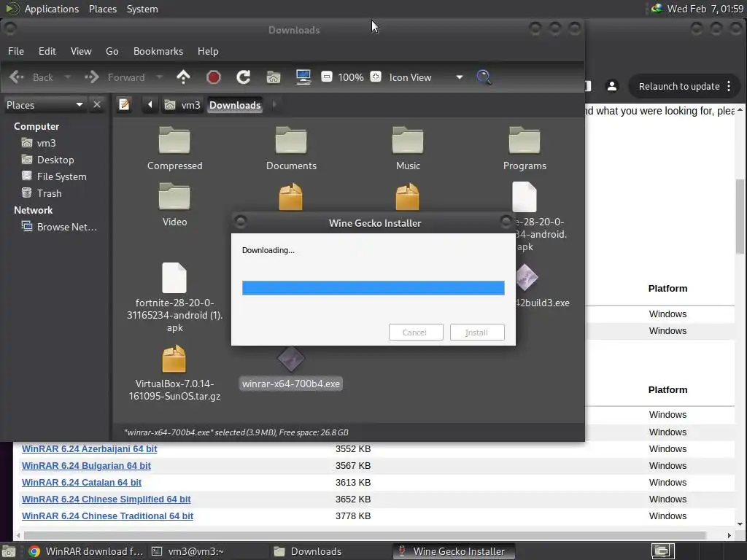
Task: Click the magnifier search icon
Action: pos(484,77)
